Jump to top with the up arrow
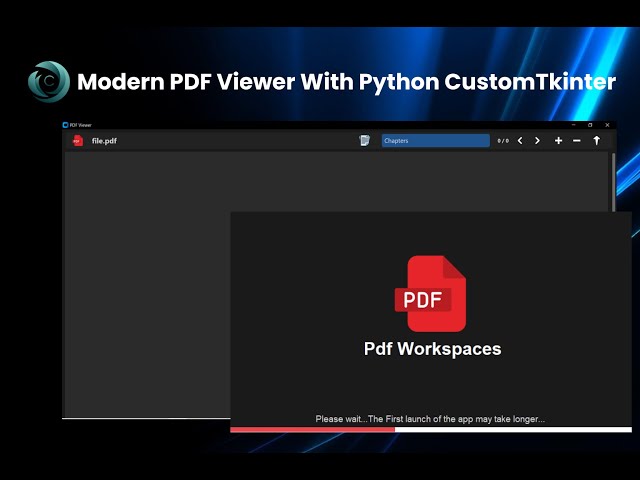640x480 pixels. pyautogui.click(x=596, y=140)
